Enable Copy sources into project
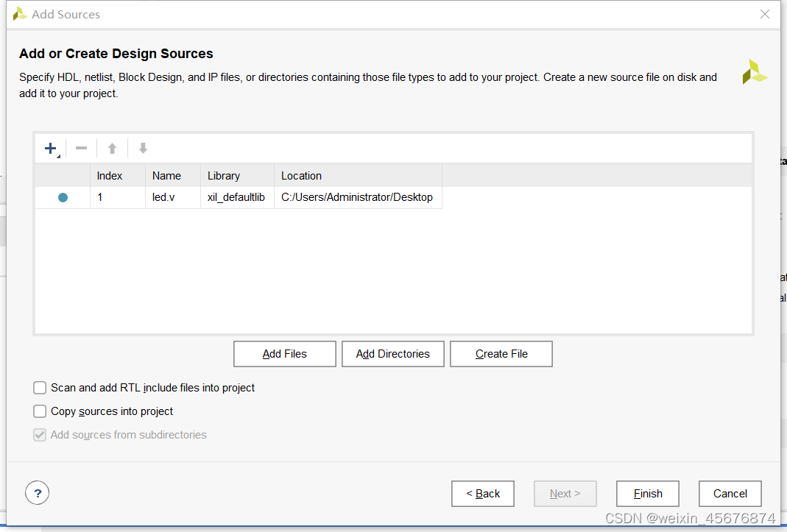The image size is (787, 532). [40, 411]
